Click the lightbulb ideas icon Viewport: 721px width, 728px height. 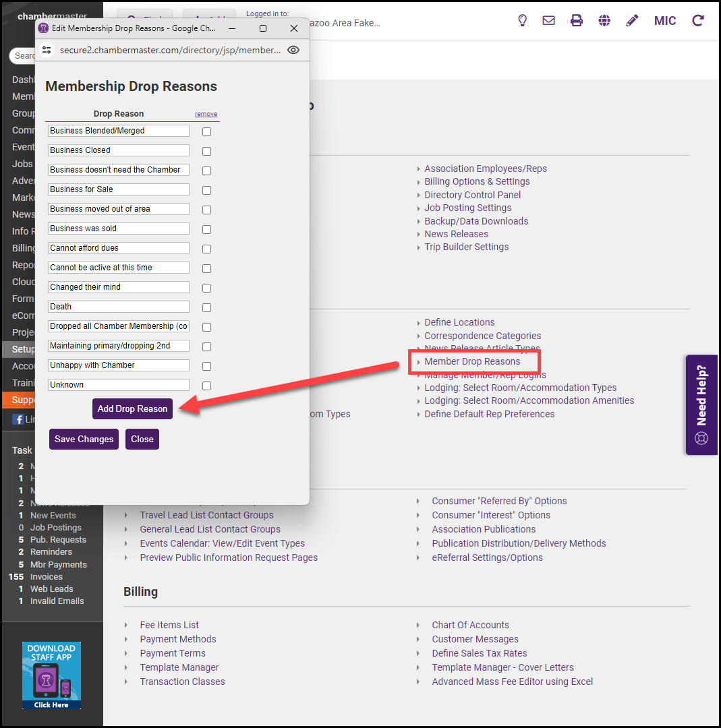coord(522,21)
